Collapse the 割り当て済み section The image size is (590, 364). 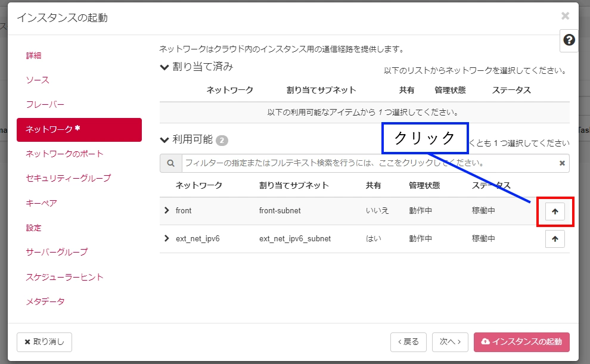(x=165, y=67)
